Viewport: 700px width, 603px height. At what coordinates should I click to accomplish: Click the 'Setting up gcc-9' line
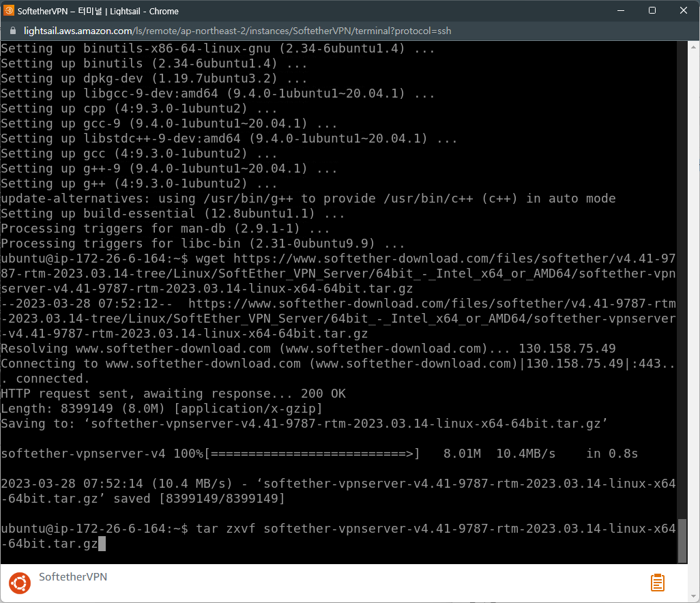pos(169,123)
